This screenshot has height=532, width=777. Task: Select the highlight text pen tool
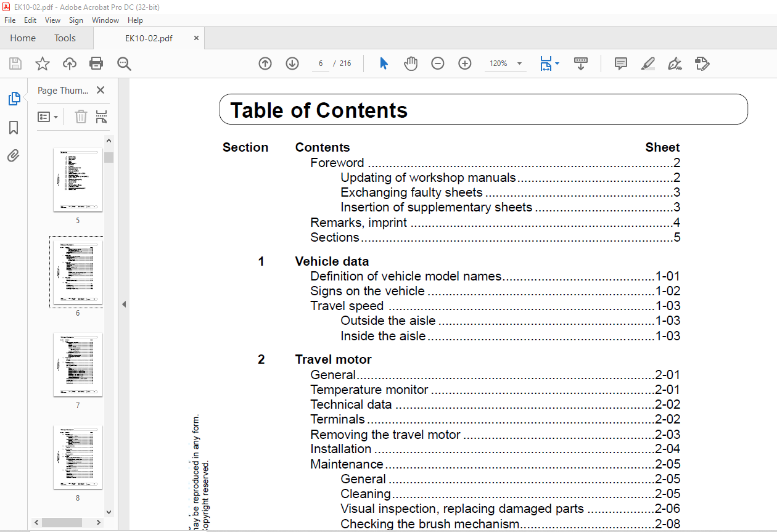[647, 63]
